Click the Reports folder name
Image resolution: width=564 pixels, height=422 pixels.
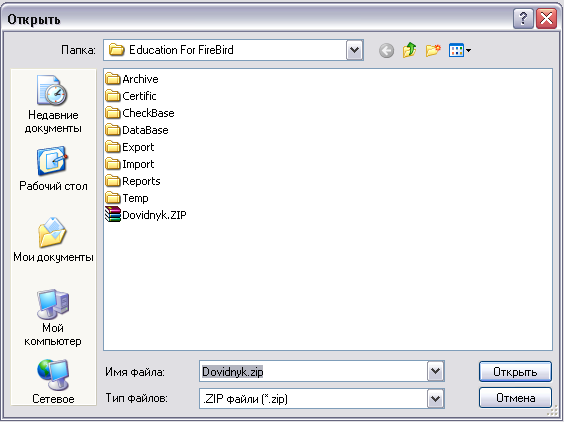pyautogui.click(x=141, y=181)
